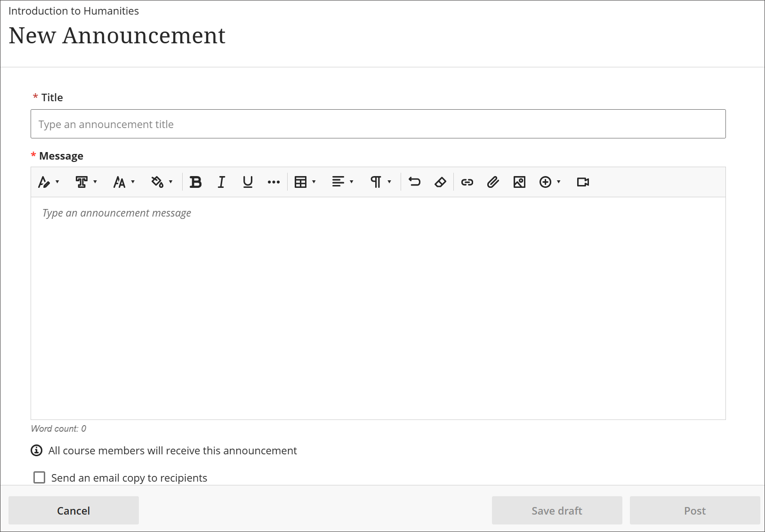Viewport: 765px width, 532px height.
Task: Clear formatting with the eraser tool
Action: 440,182
